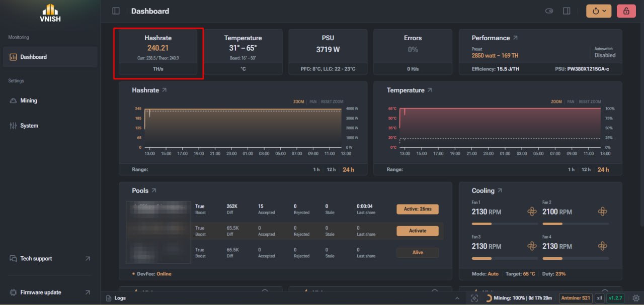Set Hashrate chart range to 1 h
Image resolution: width=644 pixels, height=305 pixels.
point(316,170)
